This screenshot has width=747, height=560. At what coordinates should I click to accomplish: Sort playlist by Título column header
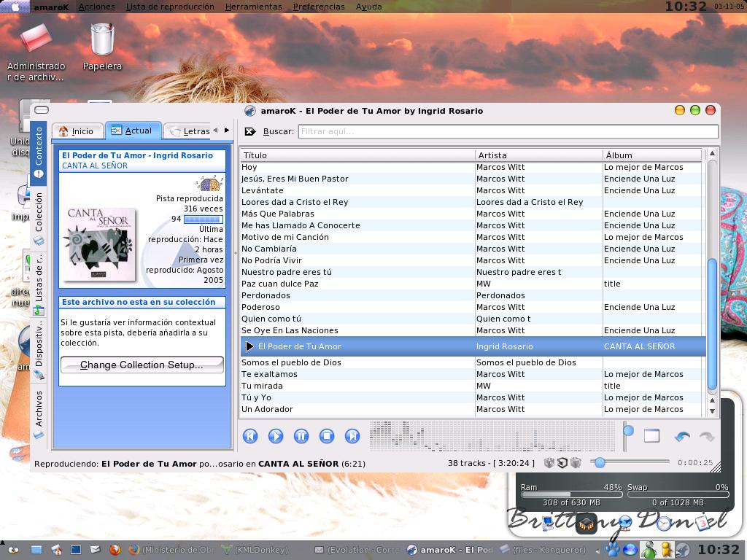[357, 155]
